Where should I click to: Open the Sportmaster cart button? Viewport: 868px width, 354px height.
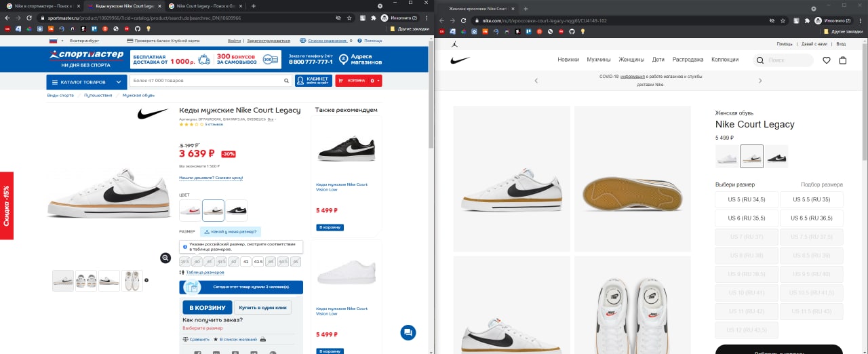[x=359, y=81]
